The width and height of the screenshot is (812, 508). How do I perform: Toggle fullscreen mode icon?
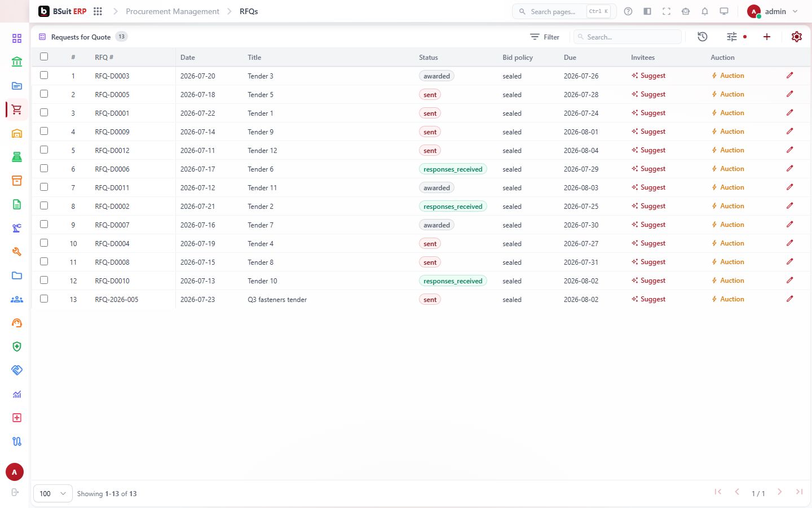coord(667,11)
